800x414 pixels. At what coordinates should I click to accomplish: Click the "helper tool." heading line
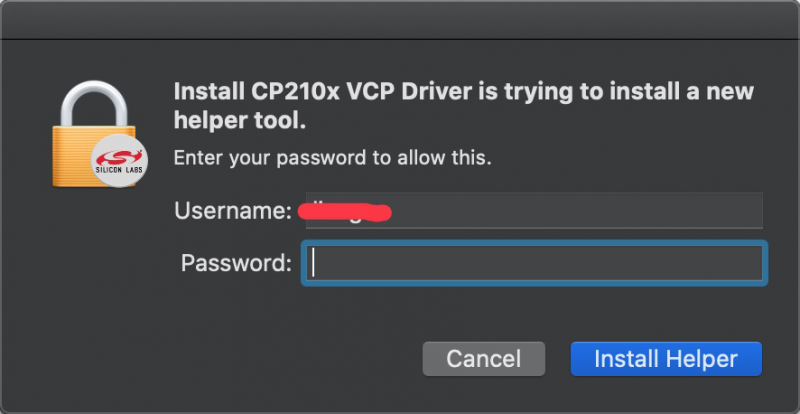pos(240,120)
